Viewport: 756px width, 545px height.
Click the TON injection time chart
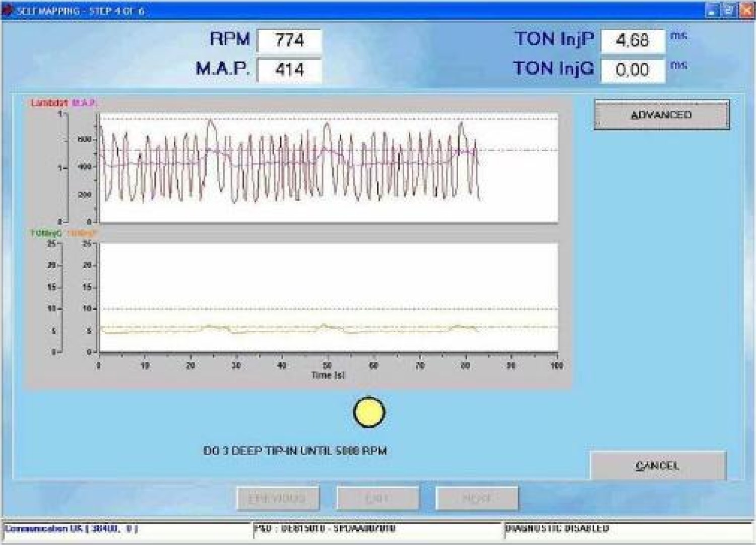[x=329, y=297]
